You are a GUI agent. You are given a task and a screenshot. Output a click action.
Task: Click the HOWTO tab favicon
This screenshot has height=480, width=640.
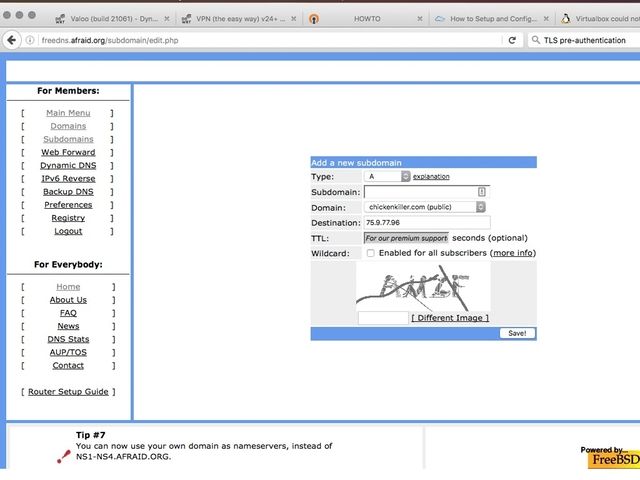point(313,19)
